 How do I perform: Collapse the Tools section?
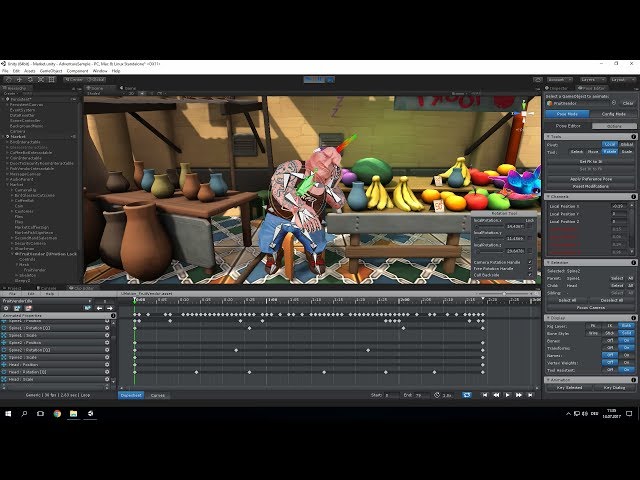point(548,137)
